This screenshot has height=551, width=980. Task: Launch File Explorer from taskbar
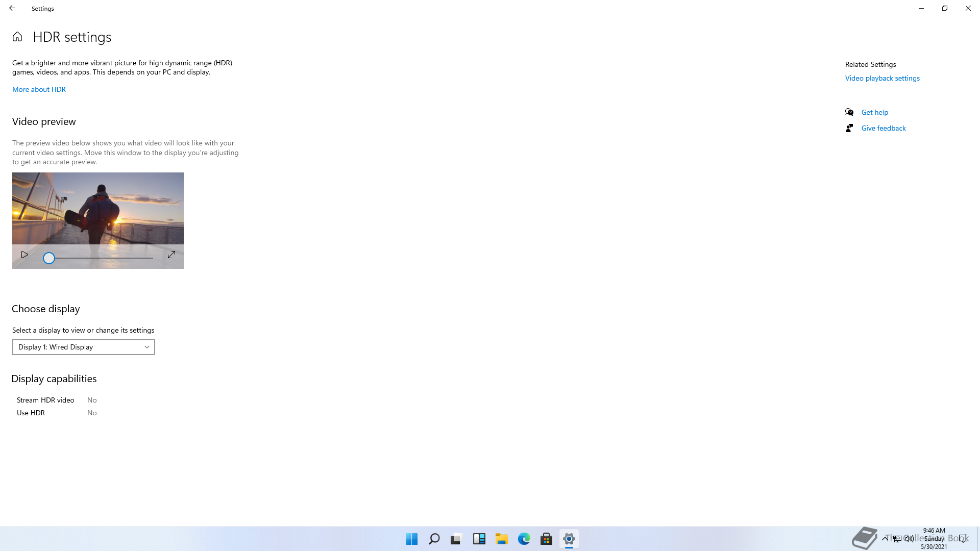[502, 539]
